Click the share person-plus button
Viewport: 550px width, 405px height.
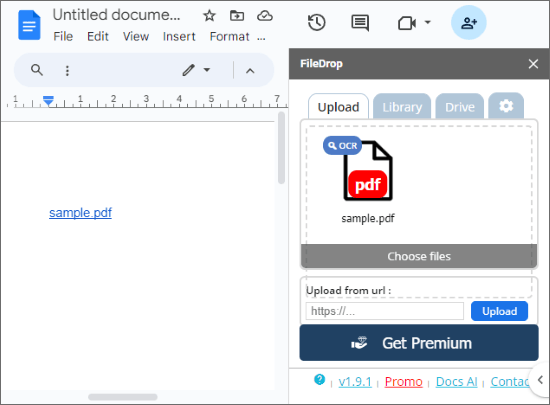coord(469,23)
